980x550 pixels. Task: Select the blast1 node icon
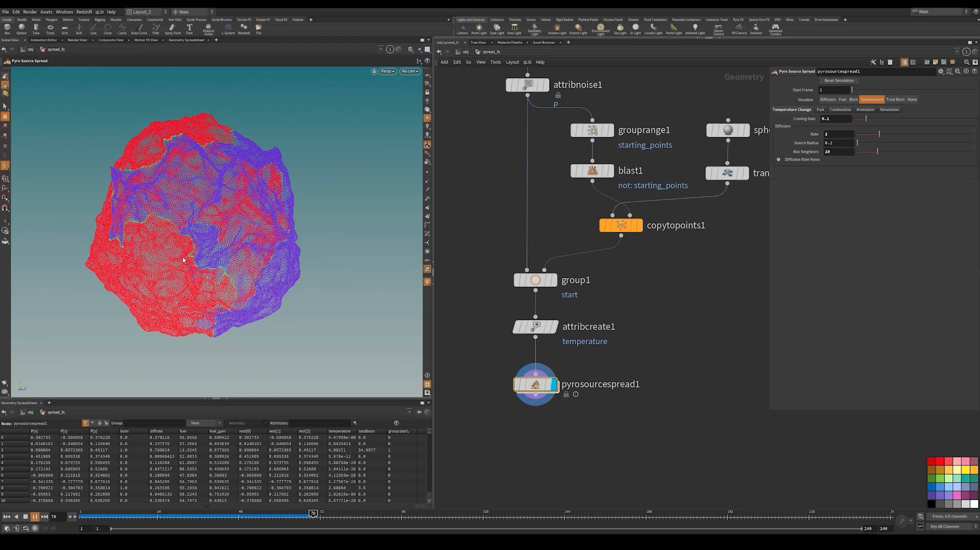click(x=592, y=171)
